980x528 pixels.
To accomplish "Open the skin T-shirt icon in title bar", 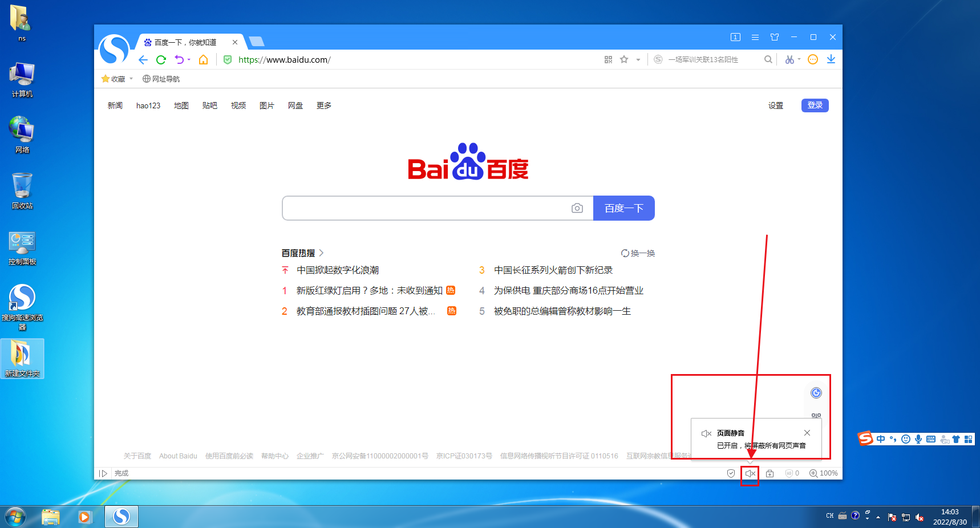I will 775,37.
